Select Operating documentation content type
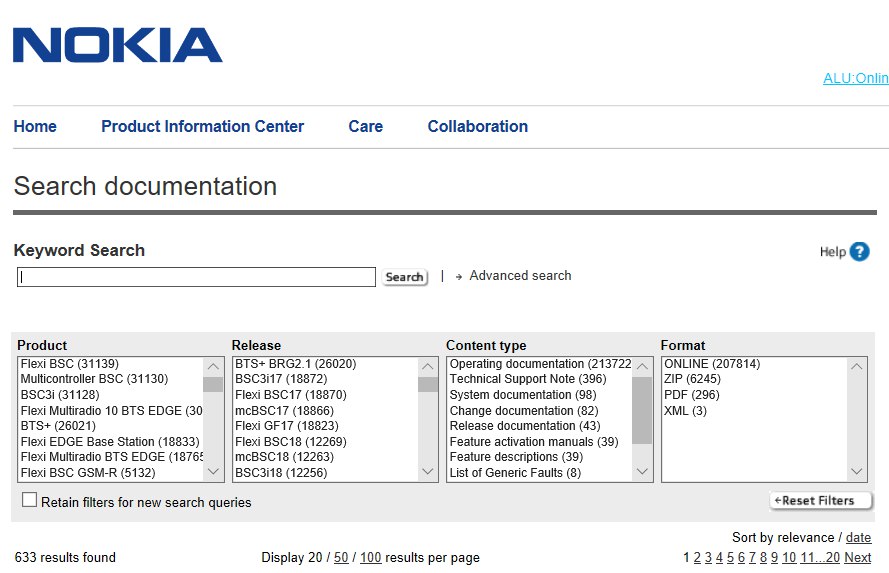 click(x=540, y=364)
